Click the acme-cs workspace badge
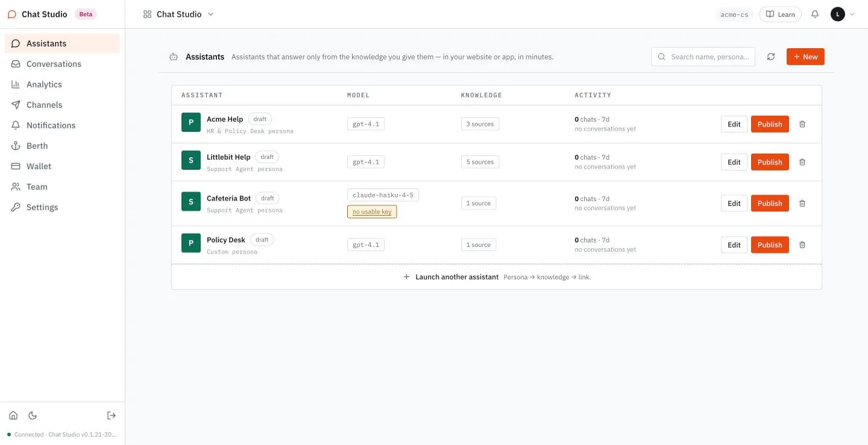The height and width of the screenshot is (445, 868). click(x=734, y=14)
